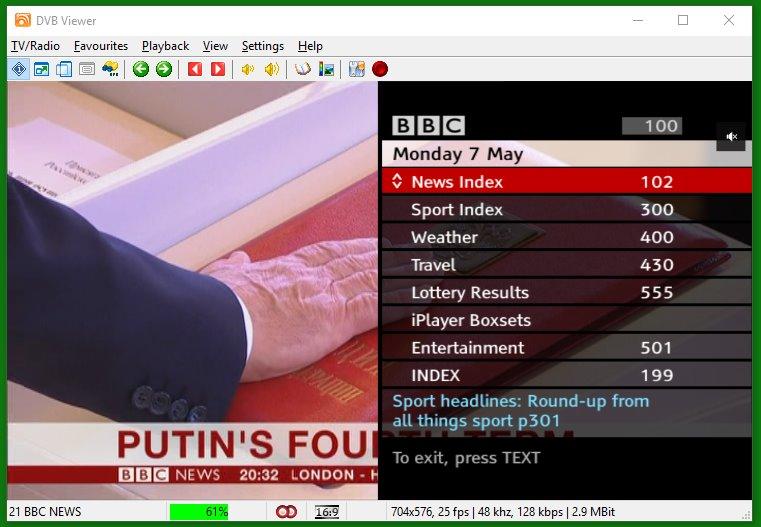Click the snapshot capture toolbar icon
Viewport: 761px width, 527px height.
pyautogui.click(x=357, y=69)
